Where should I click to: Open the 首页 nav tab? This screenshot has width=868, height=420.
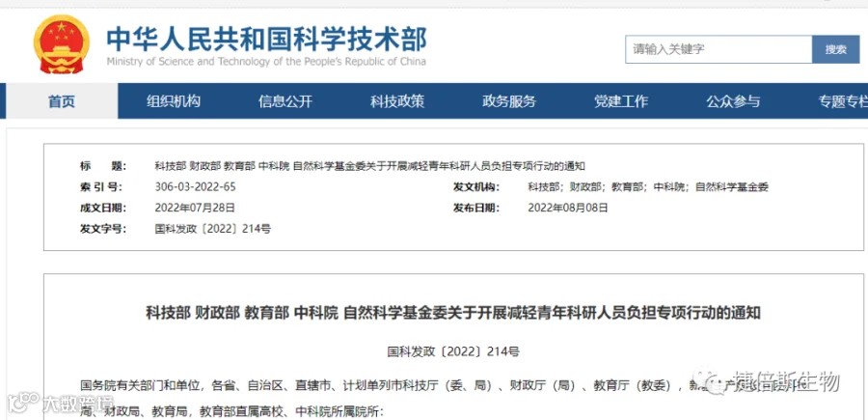click(62, 101)
